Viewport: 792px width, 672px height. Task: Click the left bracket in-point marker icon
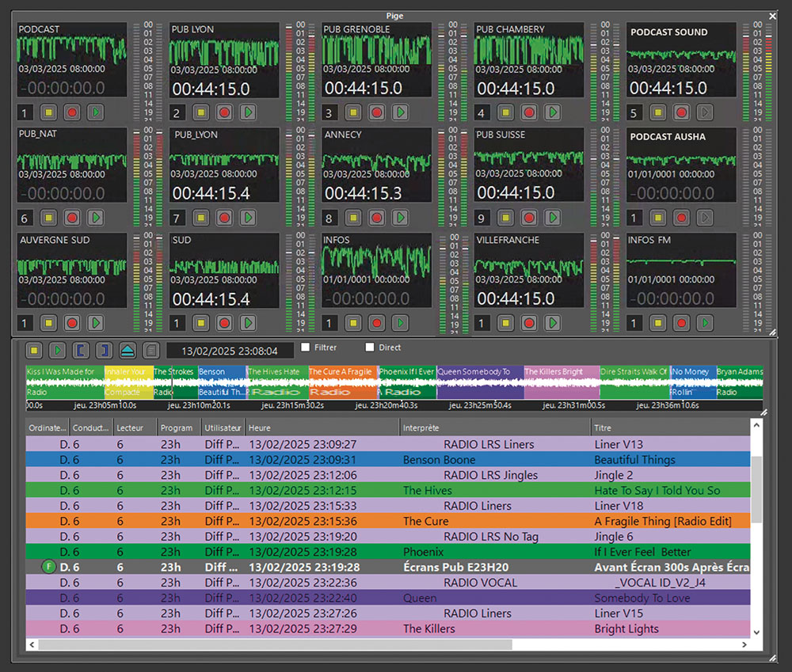click(x=81, y=350)
